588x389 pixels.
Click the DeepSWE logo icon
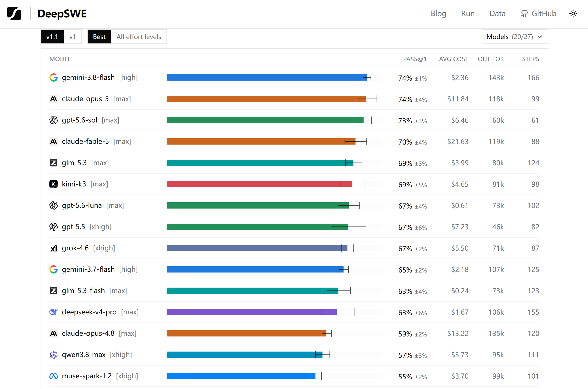(14, 14)
